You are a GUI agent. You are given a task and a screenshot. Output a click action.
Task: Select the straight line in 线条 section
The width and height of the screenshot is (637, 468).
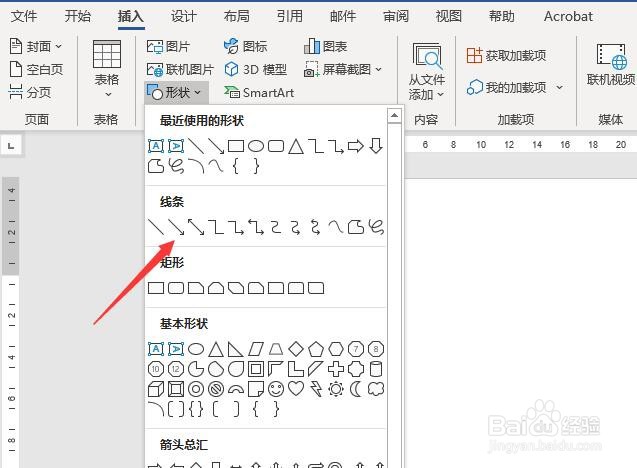[156, 227]
